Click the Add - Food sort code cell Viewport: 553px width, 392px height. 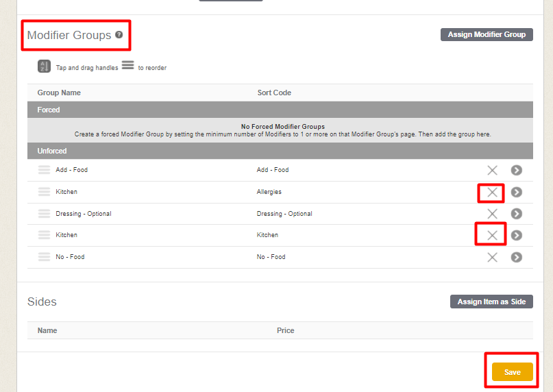pos(273,170)
